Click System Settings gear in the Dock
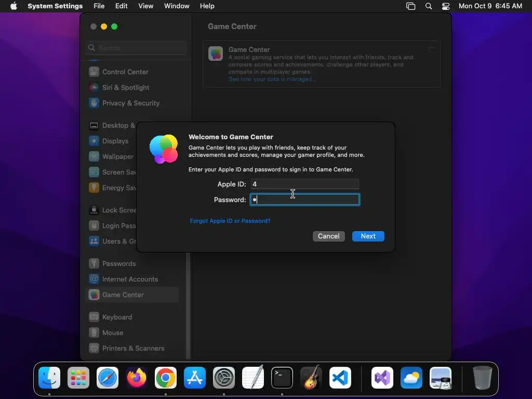532x399 pixels. (224, 378)
